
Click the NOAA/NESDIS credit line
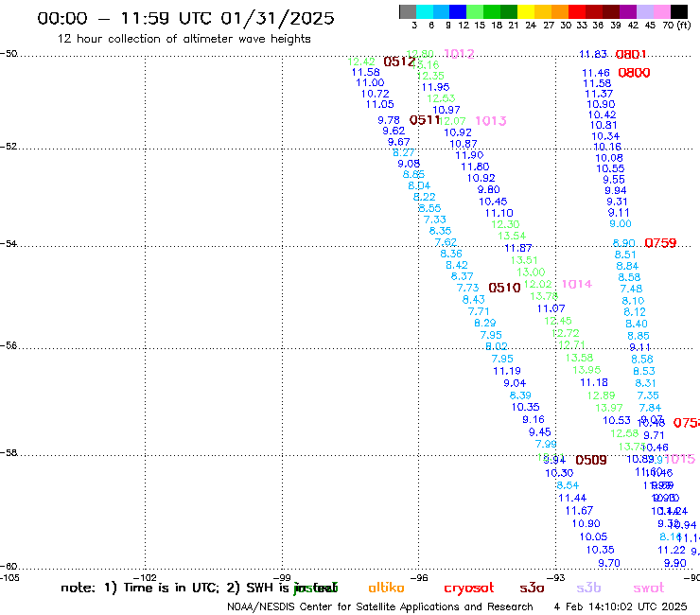point(380,606)
